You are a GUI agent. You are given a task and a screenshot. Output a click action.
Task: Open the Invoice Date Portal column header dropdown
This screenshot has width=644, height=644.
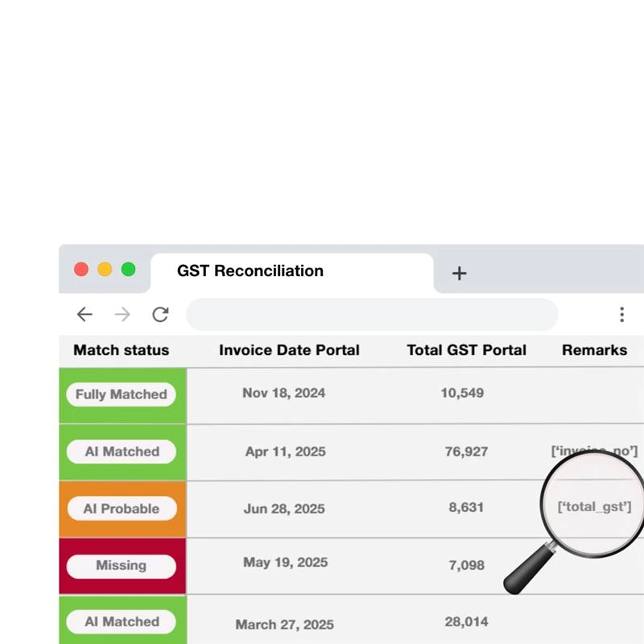coord(290,350)
